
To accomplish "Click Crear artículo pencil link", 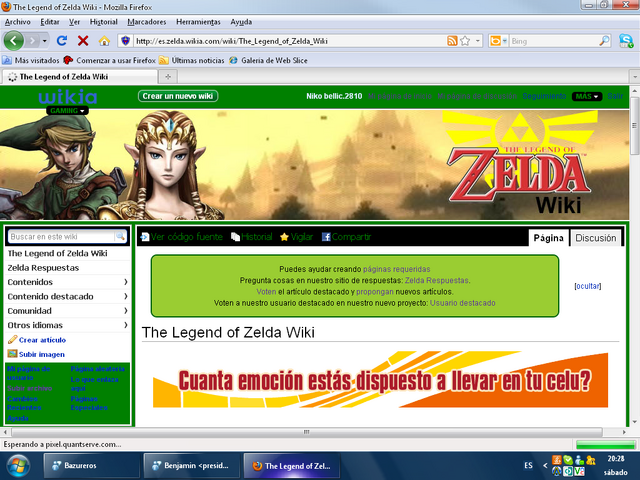I will 37,340.
